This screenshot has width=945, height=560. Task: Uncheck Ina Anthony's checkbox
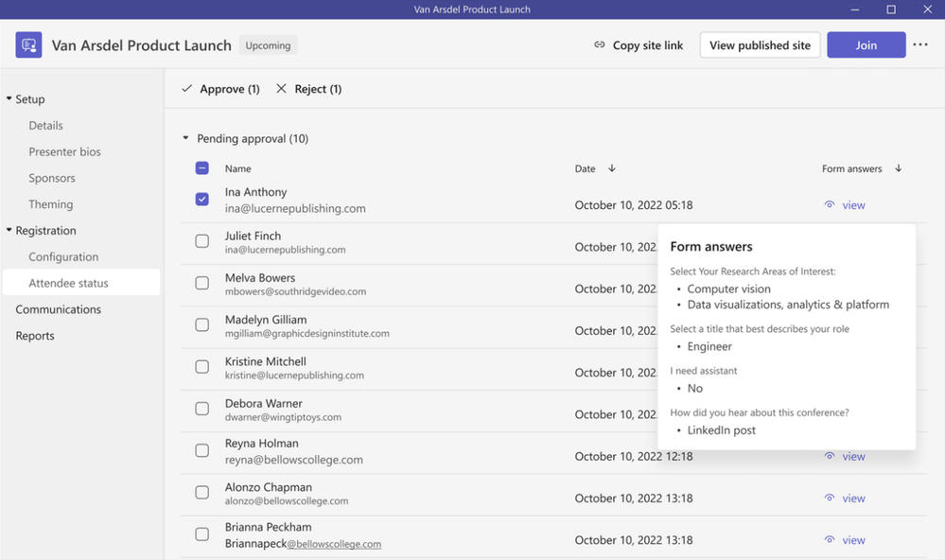coord(201,199)
